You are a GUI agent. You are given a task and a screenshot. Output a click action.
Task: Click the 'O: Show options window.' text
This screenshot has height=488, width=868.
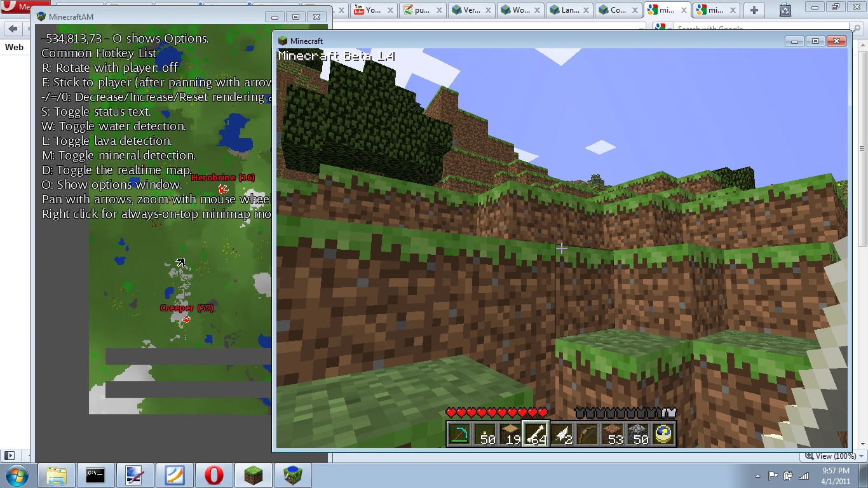pos(112,185)
